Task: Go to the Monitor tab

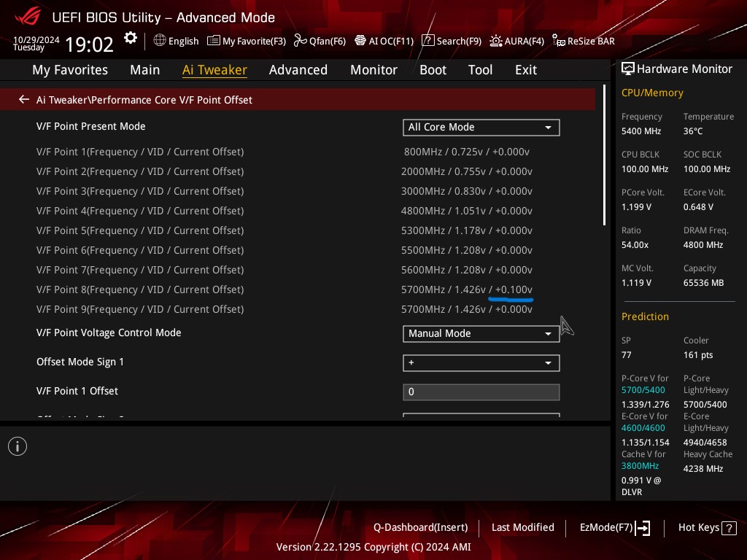Action: [x=373, y=70]
